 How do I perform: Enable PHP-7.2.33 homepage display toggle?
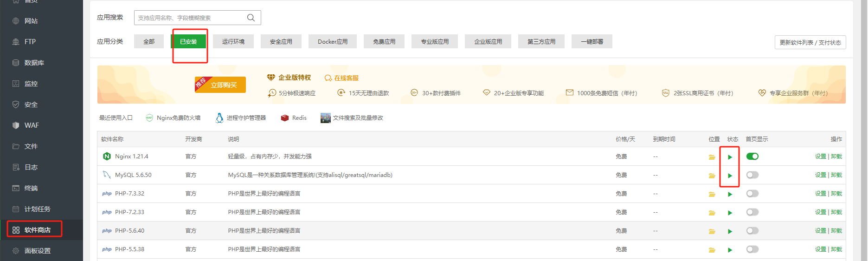pos(752,212)
